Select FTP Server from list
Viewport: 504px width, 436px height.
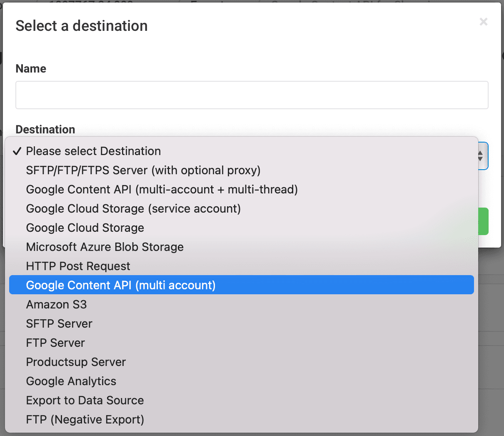(55, 343)
